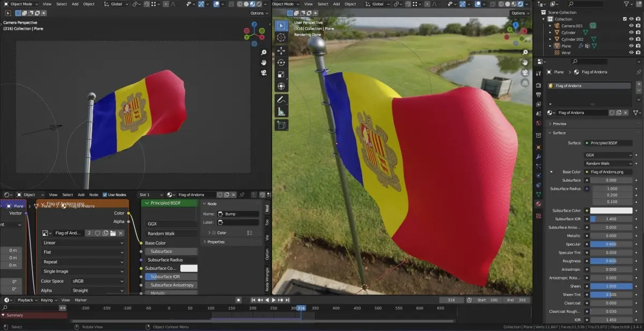The width and height of the screenshot is (644, 331).
Task: Toggle perspective/orthographic grid icon in right viewport
Action: click(525, 83)
